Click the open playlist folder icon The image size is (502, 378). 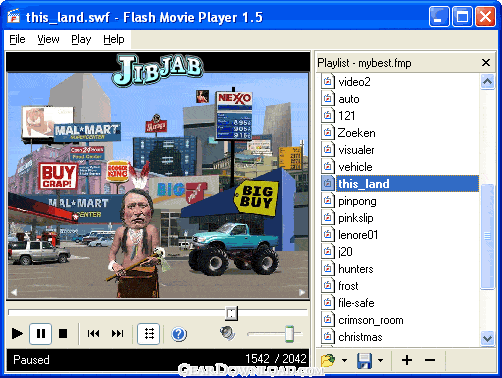(x=328, y=360)
